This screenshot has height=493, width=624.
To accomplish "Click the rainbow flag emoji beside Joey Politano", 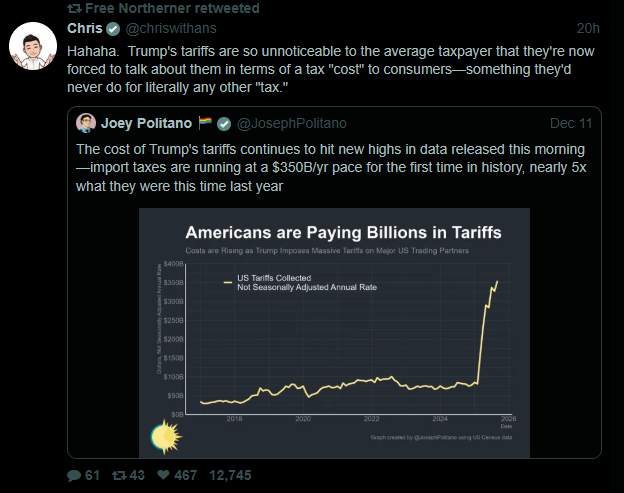I will 204,123.
